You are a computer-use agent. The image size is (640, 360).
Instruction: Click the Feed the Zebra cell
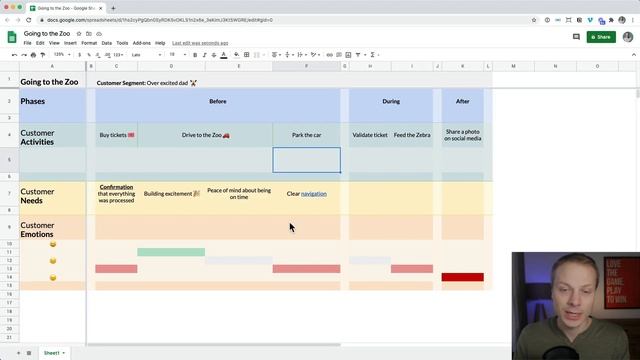pos(412,135)
